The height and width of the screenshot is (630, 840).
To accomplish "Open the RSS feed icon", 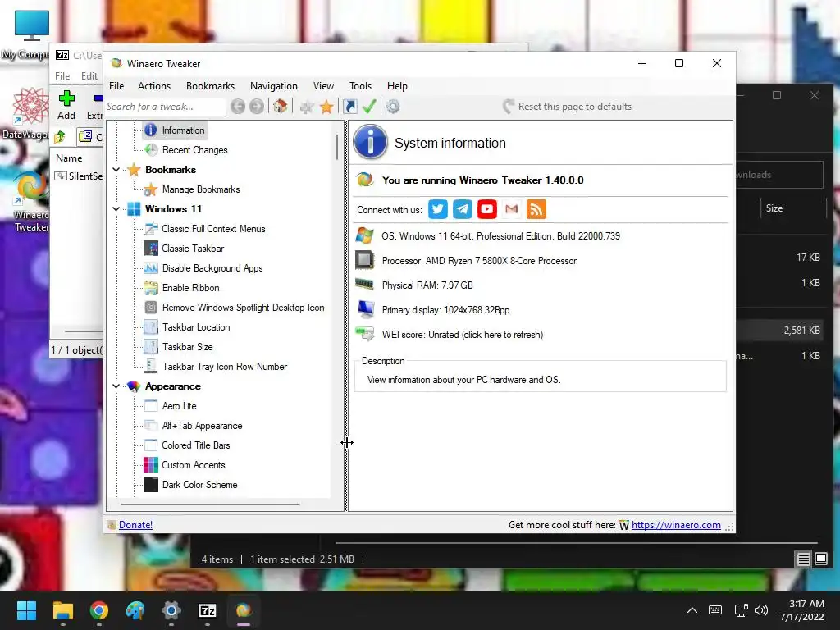I will click(x=536, y=209).
